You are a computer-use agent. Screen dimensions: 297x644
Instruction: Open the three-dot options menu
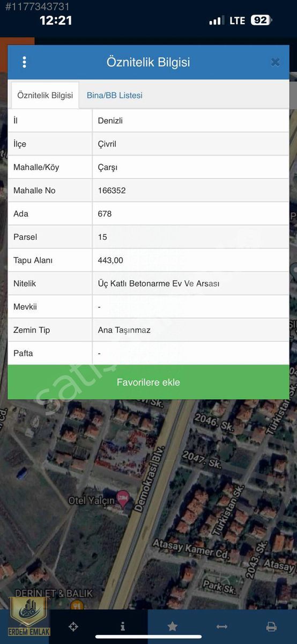[x=24, y=62]
